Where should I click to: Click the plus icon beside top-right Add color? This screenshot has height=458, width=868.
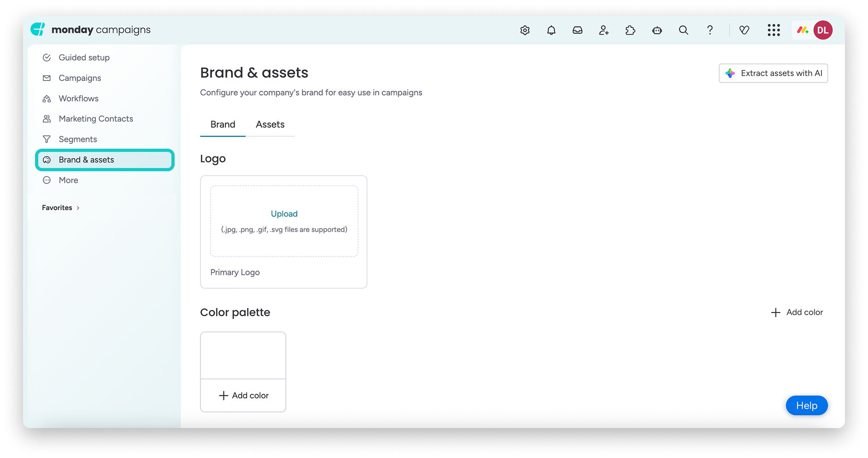(775, 313)
